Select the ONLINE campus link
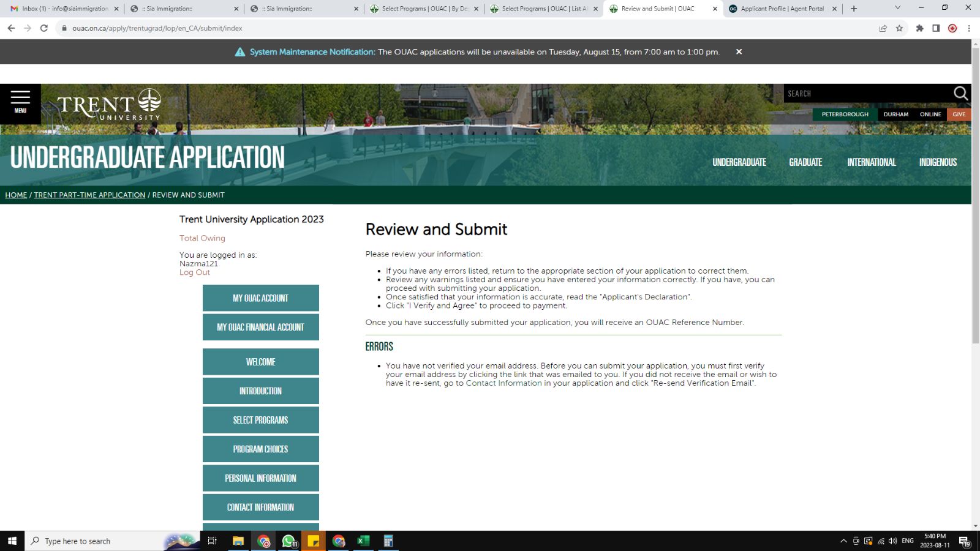Image resolution: width=980 pixels, height=551 pixels. coord(930,114)
